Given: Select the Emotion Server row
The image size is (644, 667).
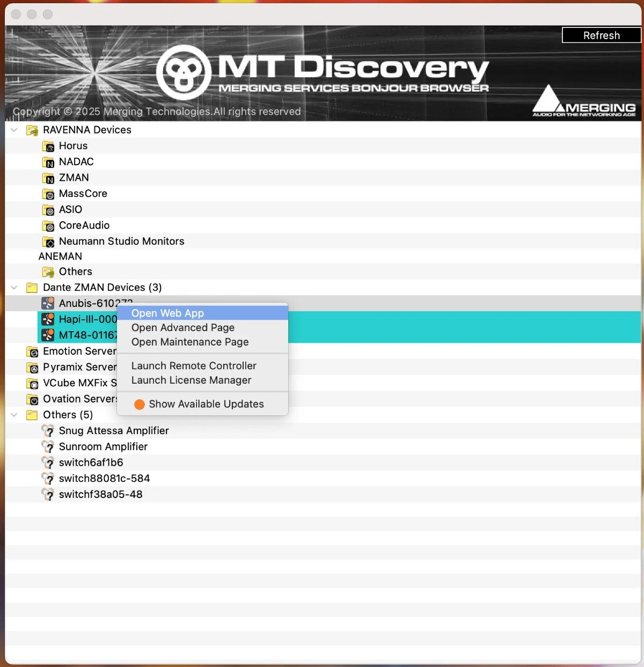Looking at the screenshot, I should tap(323, 351).
